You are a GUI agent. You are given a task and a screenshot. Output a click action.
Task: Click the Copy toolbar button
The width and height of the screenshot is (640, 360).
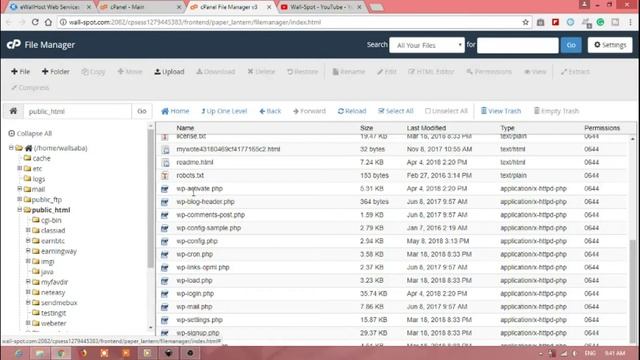tap(93, 71)
